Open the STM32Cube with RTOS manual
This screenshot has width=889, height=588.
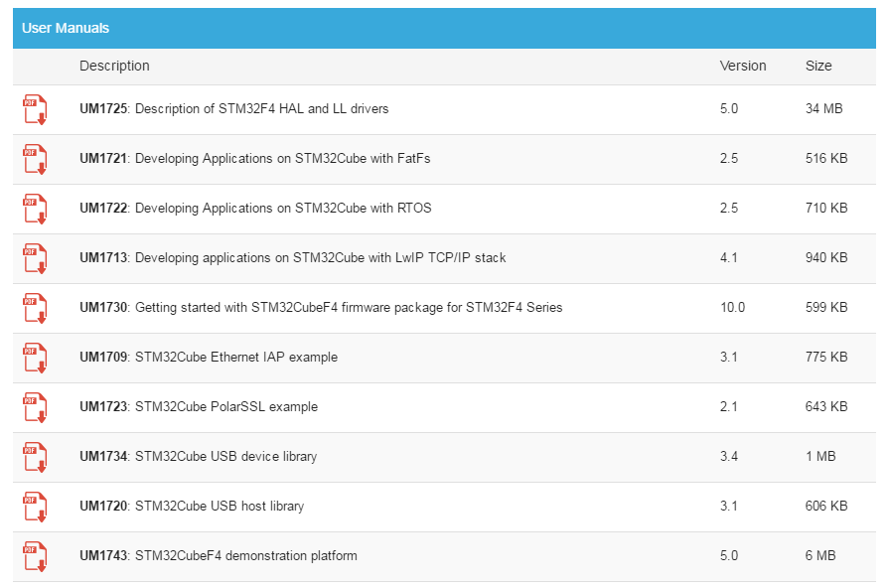[x=255, y=209]
